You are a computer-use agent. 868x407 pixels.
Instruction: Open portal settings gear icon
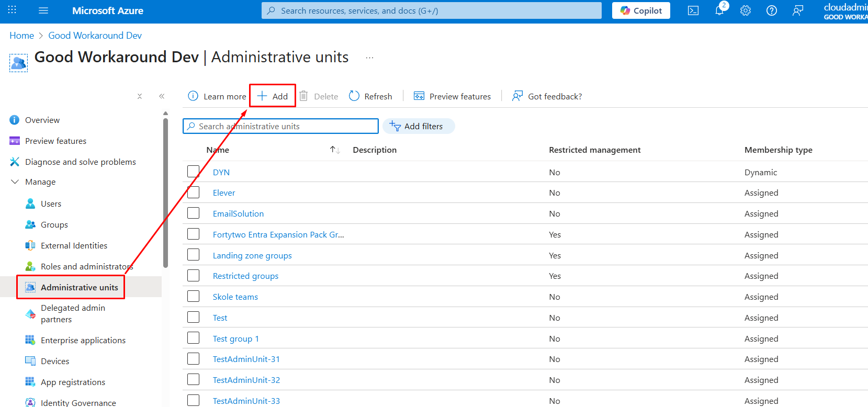746,11
